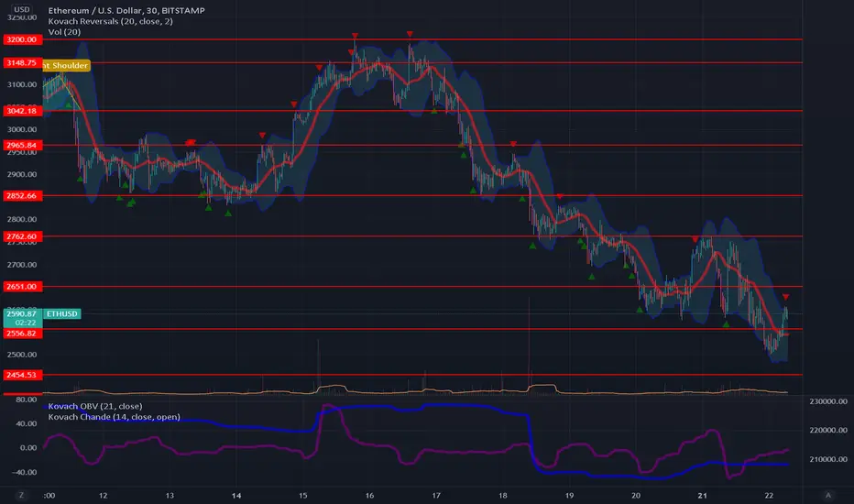Click the 2454.53 price level label
This screenshot has height=504, width=854.
click(22, 375)
